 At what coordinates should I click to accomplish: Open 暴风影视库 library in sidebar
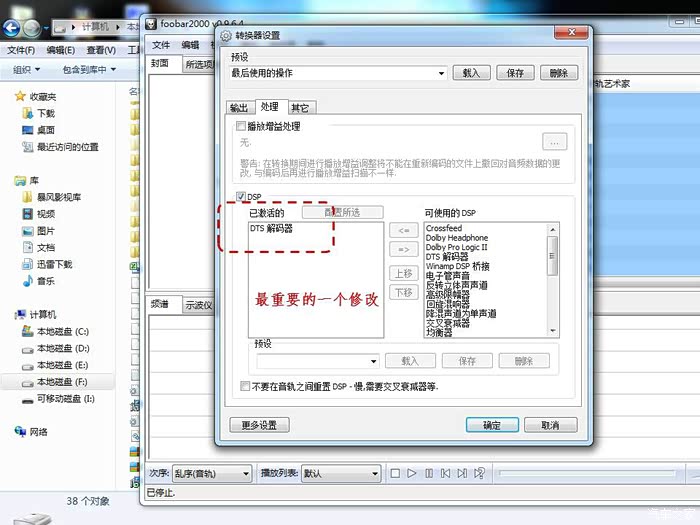coord(52,197)
